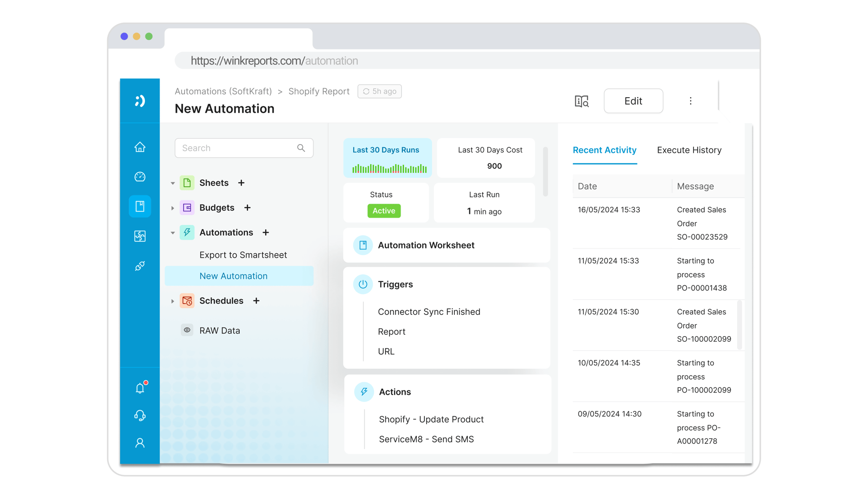Click the three-dot overflow menu
The image size is (868, 499).
coord(691,100)
